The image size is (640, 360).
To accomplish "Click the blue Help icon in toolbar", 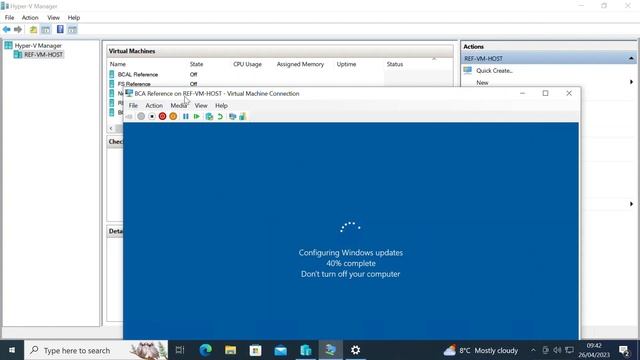I will [x=60, y=29].
